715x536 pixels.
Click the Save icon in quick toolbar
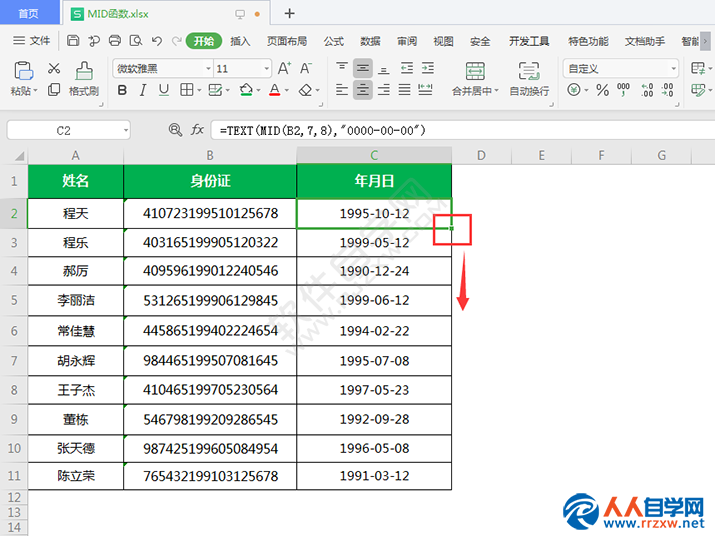click(73, 41)
